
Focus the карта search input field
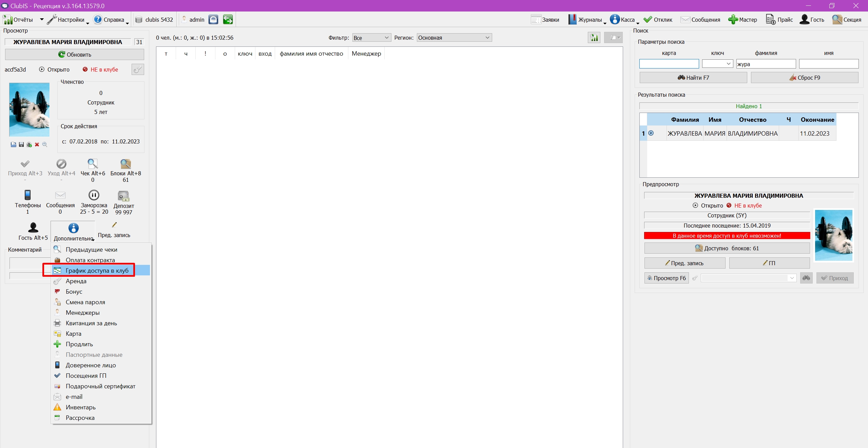click(669, 64)
